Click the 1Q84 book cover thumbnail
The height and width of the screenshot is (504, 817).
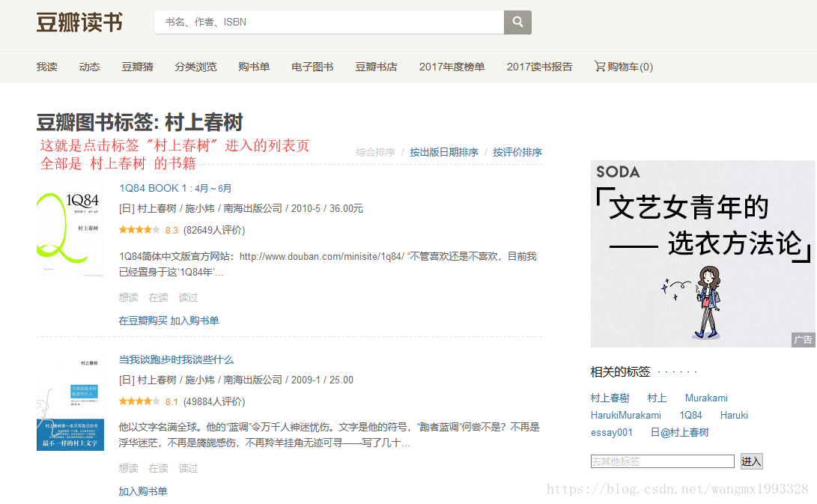click(x=70, y=229)
